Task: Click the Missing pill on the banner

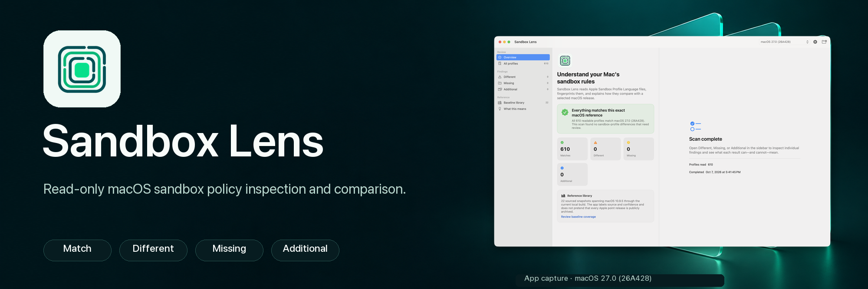Action: 229,250
